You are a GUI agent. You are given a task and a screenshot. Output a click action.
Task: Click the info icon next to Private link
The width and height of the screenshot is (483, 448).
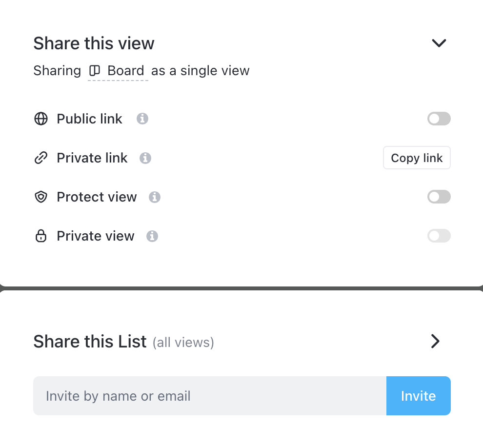click(x=145, y=158)
